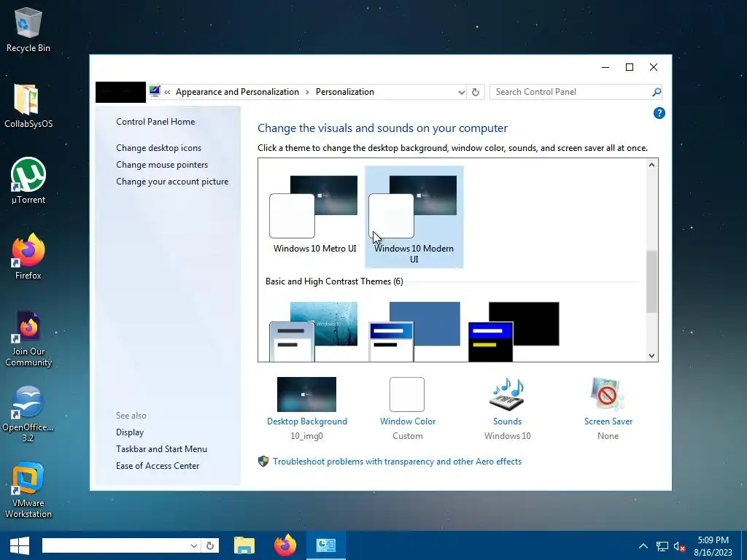
Task: Open the Join Our Community shortcut
Action: (x=28, y=338)
